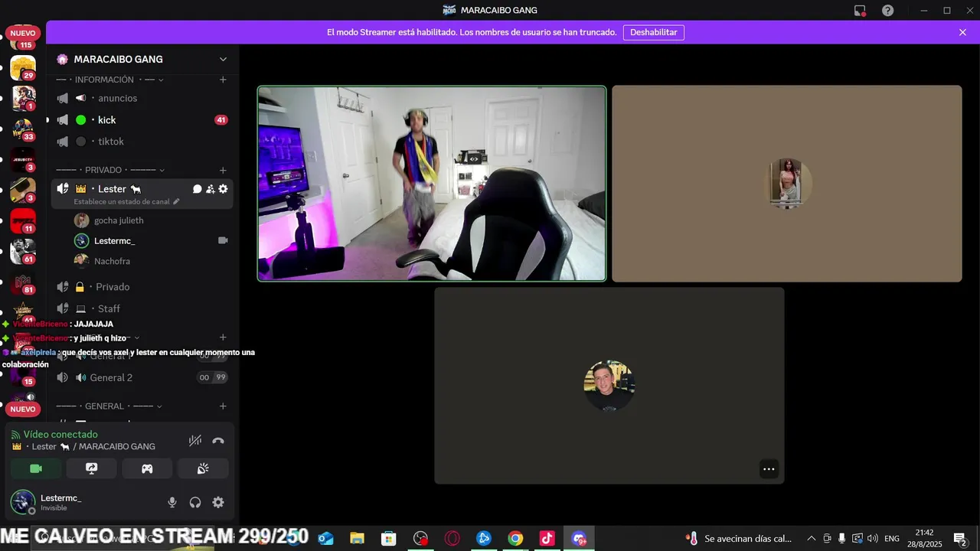Viewport: 980px width, 551px height.
Task: Open weather widget 'Se avecinan días cal...'
Action: coord(739,539)
